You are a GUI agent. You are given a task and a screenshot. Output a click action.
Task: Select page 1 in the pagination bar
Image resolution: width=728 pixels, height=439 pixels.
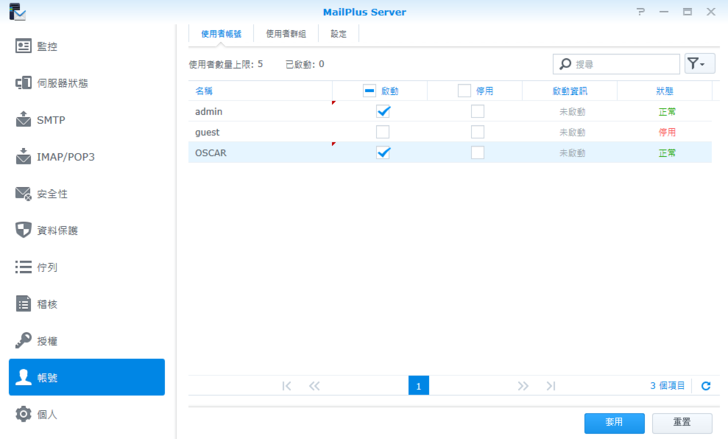coord(418,386)
